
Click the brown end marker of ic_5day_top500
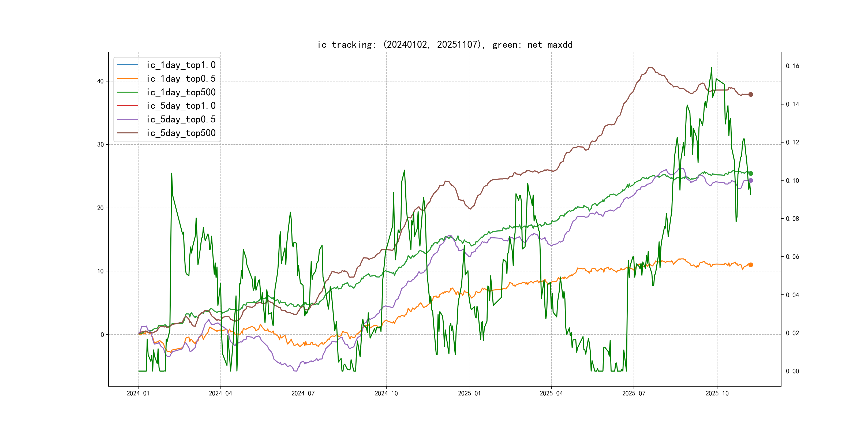750,94
